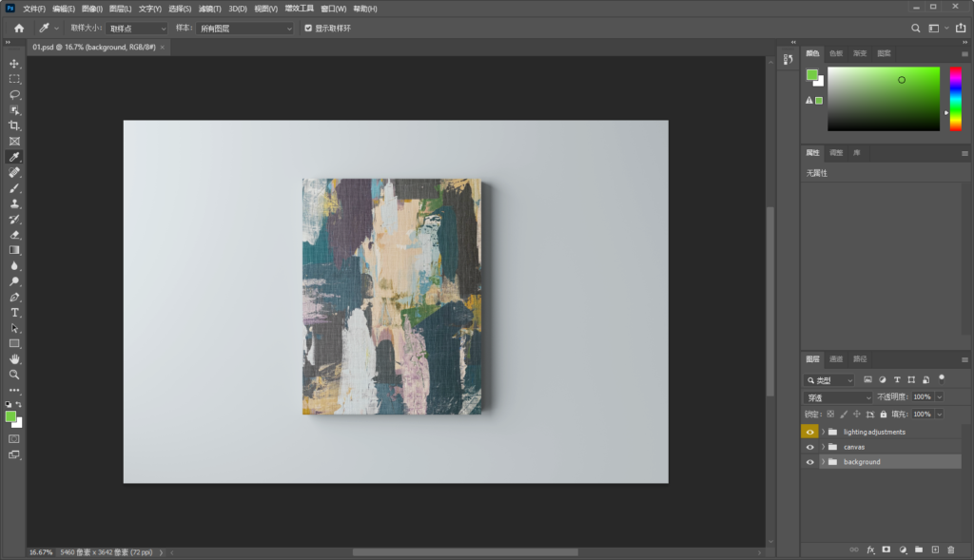Viewport: 974px width, 560px height.
Task: Hide the background group
Action: tap(810, 462)
